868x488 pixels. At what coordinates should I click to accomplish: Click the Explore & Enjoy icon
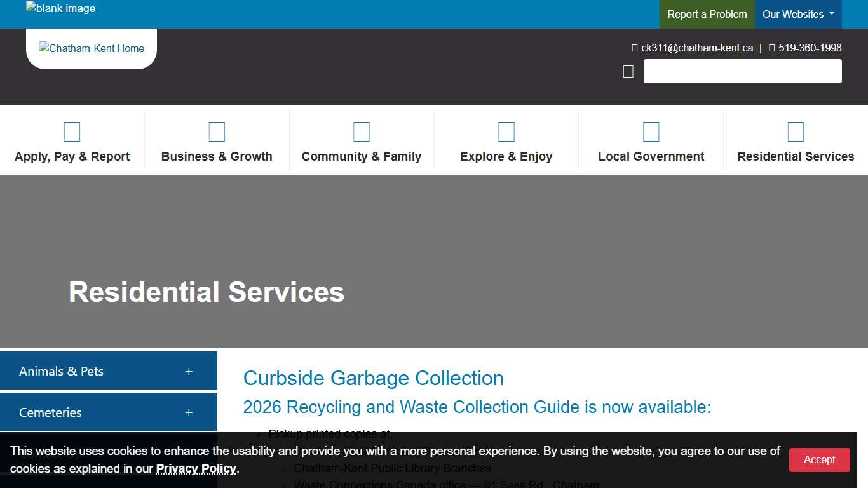(506, 132)
